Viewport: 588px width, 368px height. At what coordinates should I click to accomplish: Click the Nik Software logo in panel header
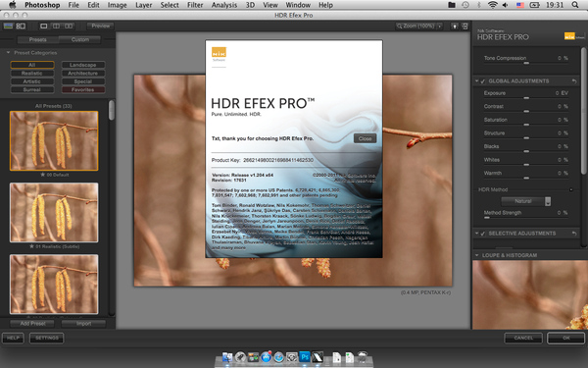point(573,36)
